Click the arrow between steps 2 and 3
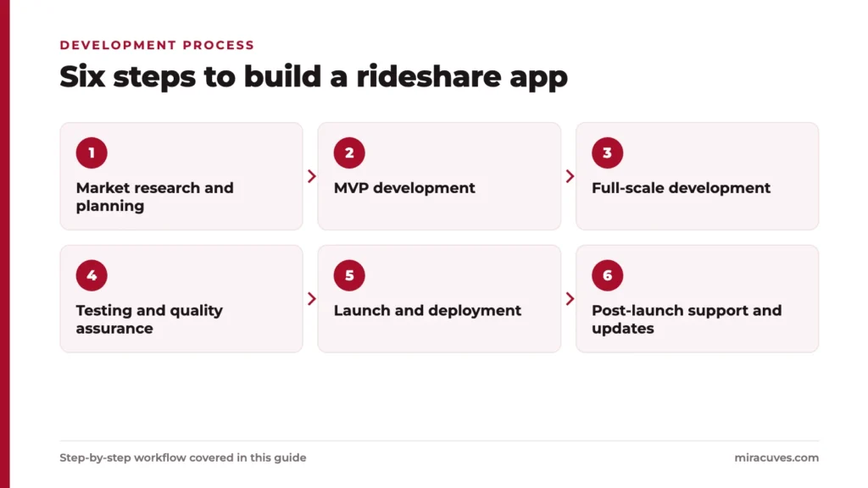 click(x=570, y=176)
